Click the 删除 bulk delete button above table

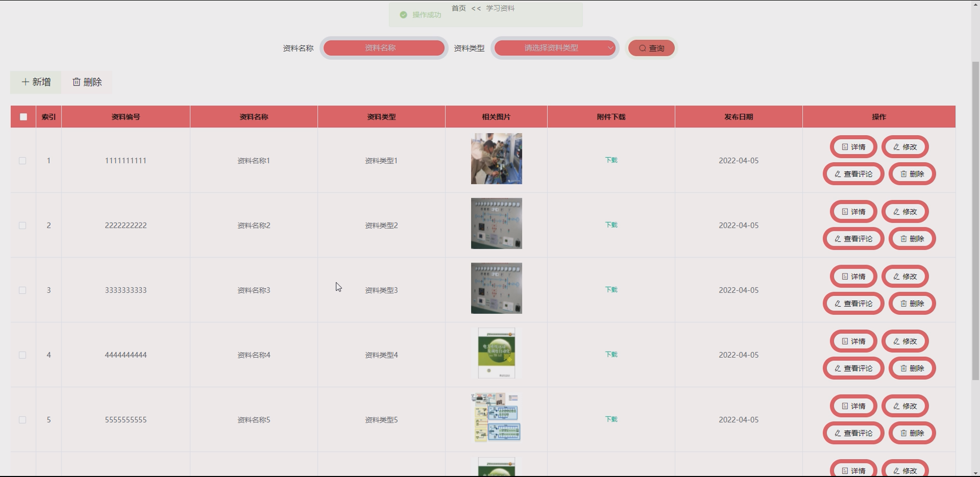click(87, 82)
